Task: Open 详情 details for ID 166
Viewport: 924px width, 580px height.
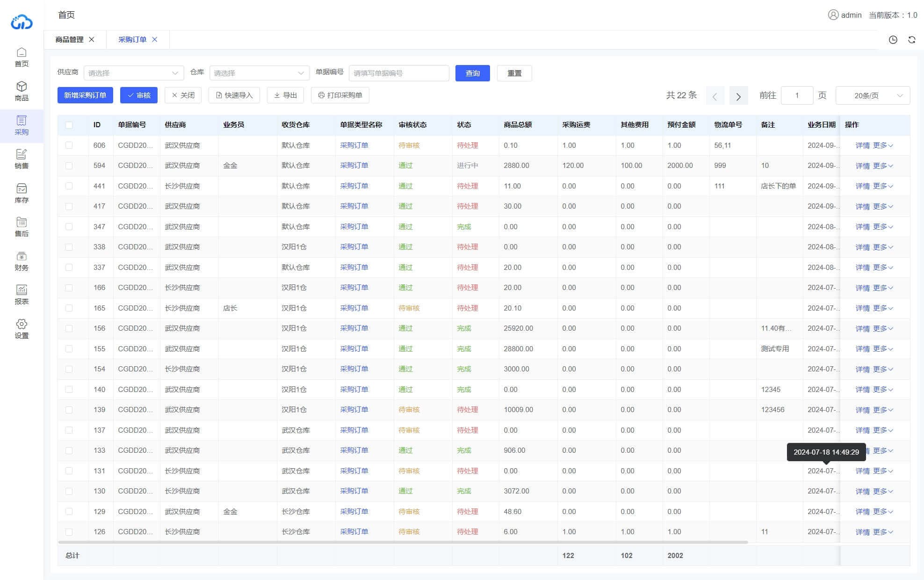Action: coord(863,288)
